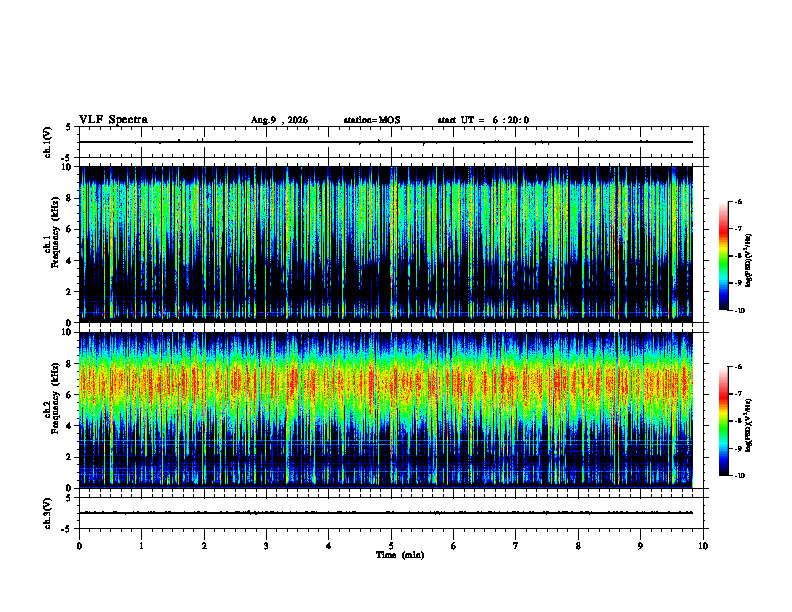
Task: Click the "4" kHz tick on ch.1 axis
Action: click(x=70, y=261)
